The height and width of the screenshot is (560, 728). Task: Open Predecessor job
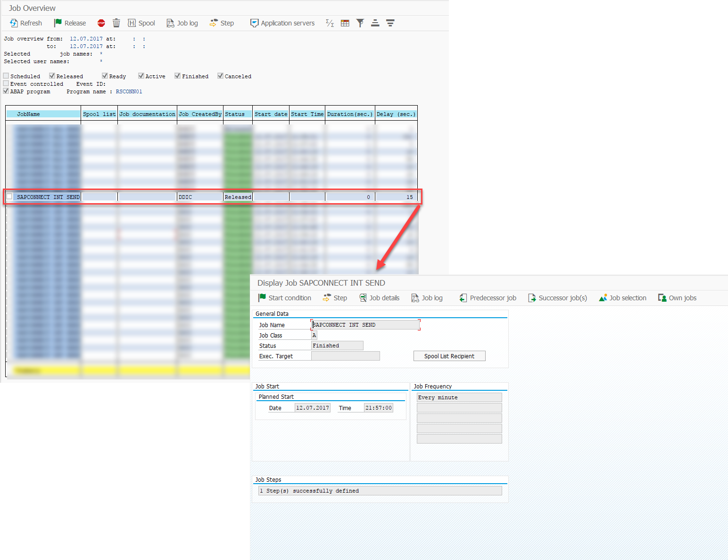(488, 298)
